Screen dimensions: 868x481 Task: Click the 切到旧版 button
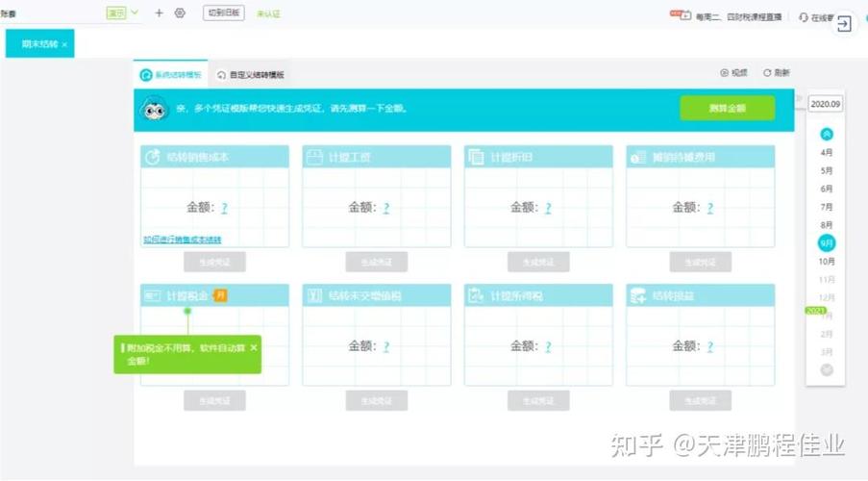224,13
